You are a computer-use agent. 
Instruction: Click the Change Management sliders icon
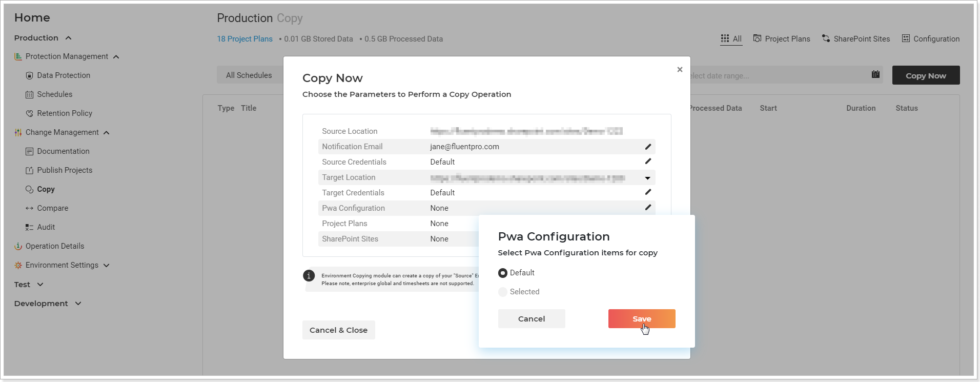(18, 132)
